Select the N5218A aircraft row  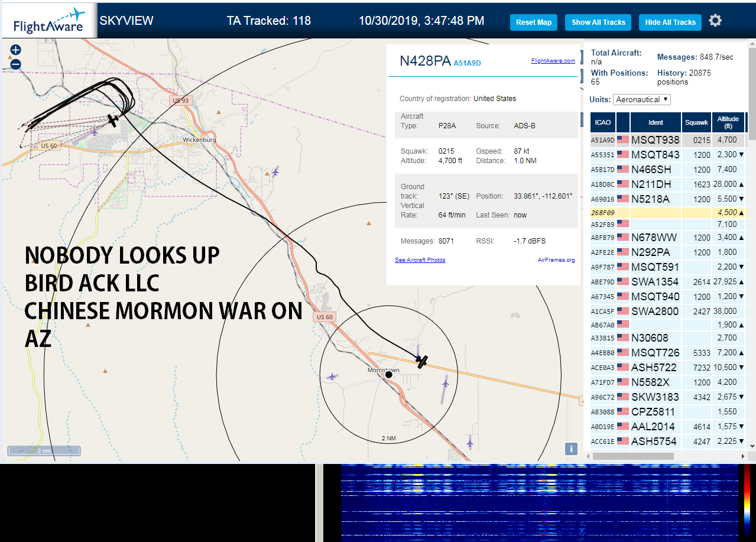coord(667,199)
